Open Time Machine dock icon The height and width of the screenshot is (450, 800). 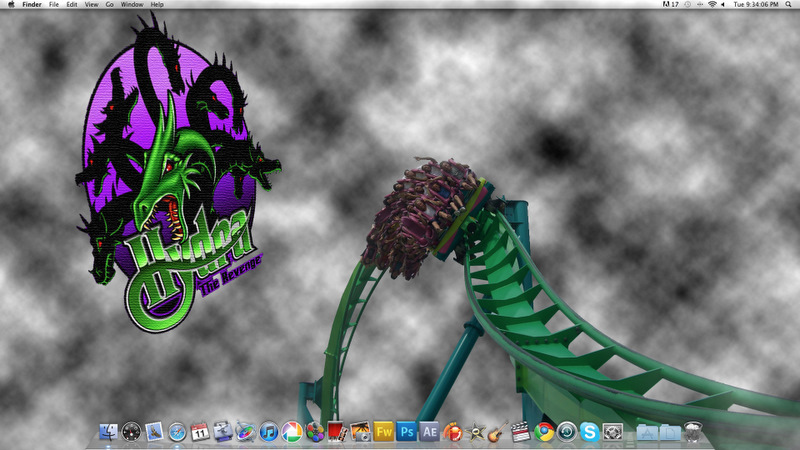[x=567, y=432]
